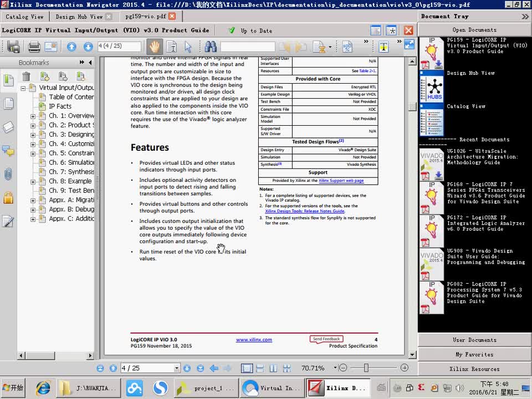
Task: Click the vertical scrollbar thumb of the PDF
Action: point(412,107)
